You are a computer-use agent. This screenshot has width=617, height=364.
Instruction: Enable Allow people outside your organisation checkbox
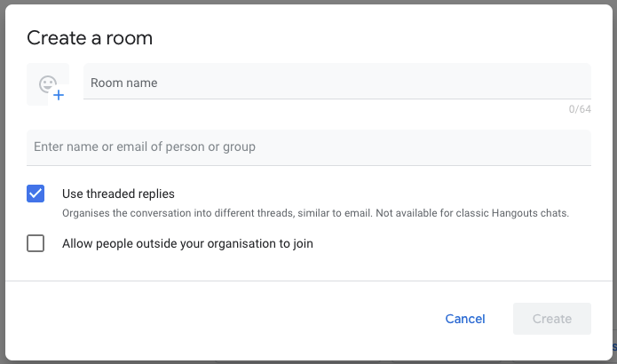click(36, 243)
